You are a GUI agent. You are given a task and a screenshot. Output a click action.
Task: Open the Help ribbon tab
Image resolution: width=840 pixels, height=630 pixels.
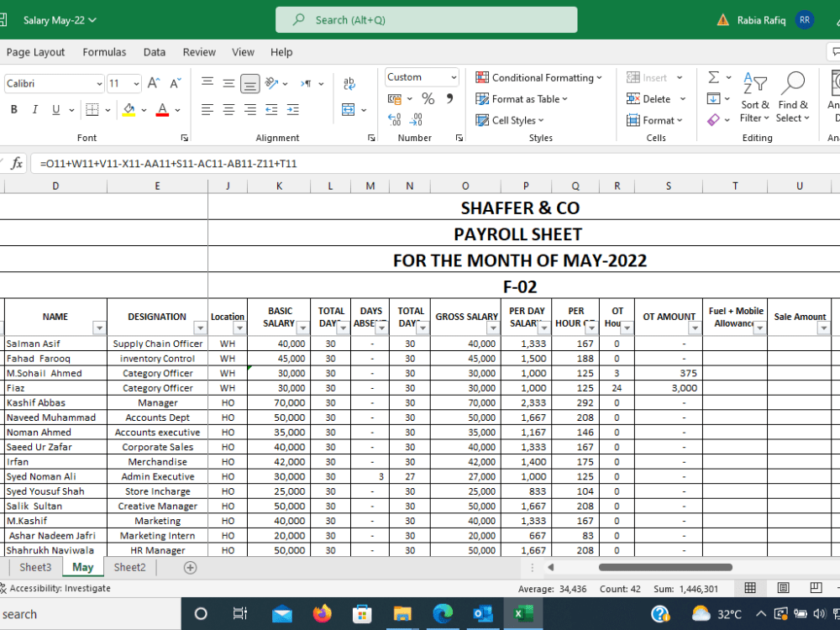(x=281, y=52)
